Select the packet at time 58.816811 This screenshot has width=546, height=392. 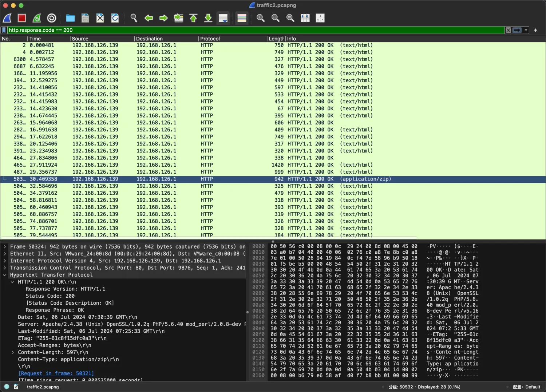tap(273, 200)
